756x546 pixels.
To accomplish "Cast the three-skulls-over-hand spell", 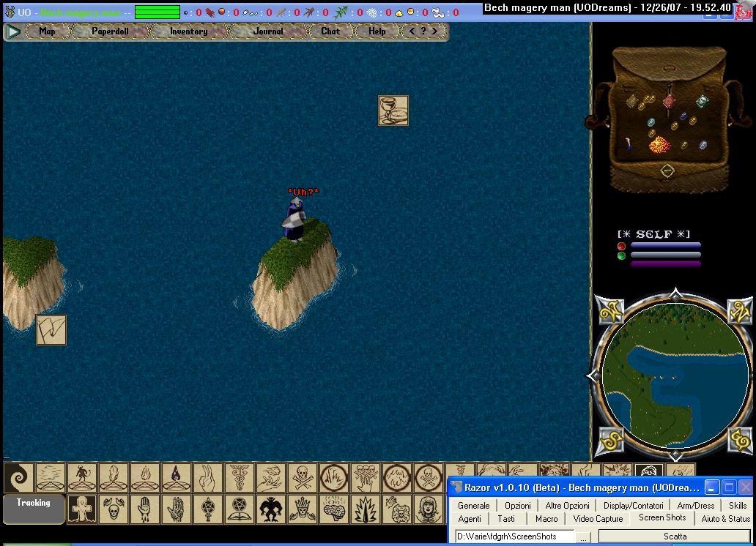I will pos(366,478).
